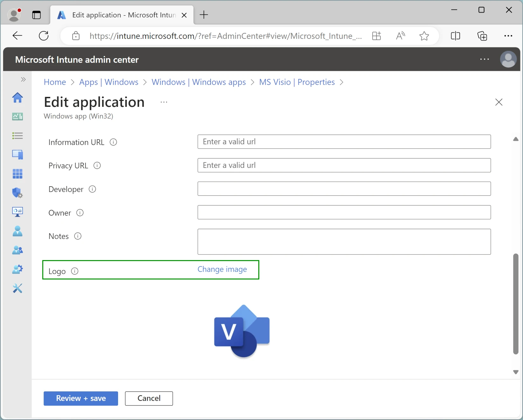Image resolution: width=523 pixels, height=420 pixels.
Task: Open a new browser tab
Action: (204, 15)
